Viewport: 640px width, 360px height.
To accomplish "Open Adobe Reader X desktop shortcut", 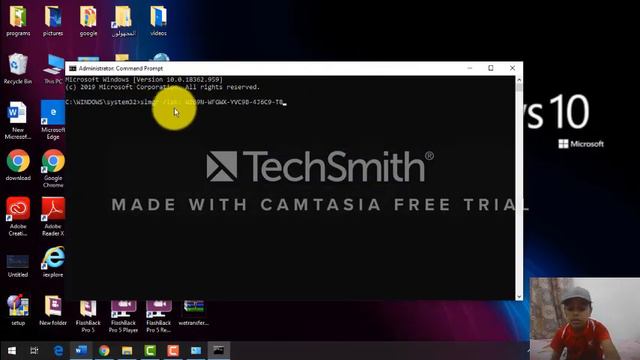I will click(x=53, y=216).
